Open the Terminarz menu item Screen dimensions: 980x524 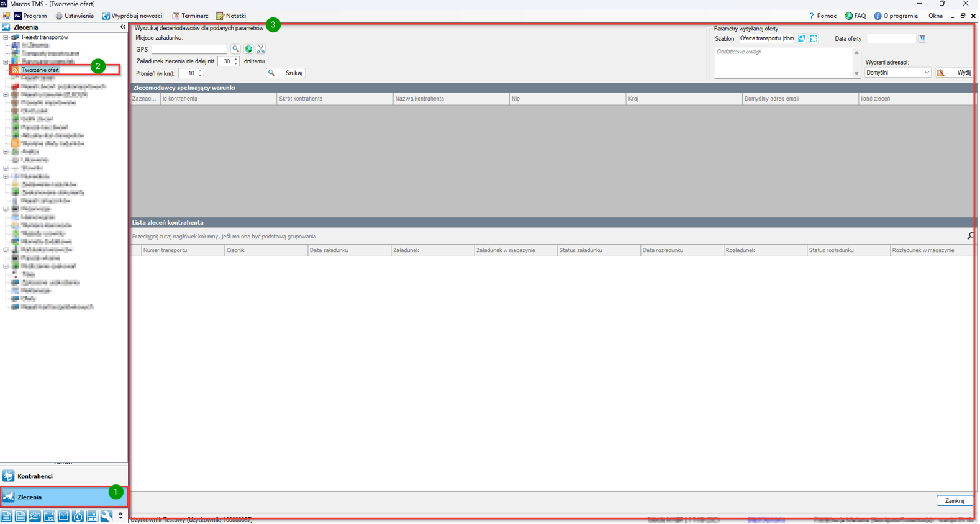pyautogui.click(x=191, y=16)
